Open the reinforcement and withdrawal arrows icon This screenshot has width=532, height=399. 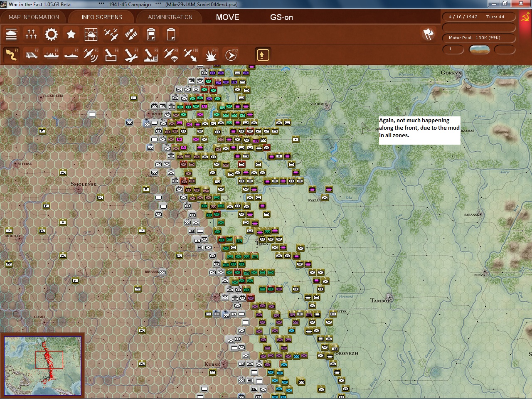click(x=131, y=34)
